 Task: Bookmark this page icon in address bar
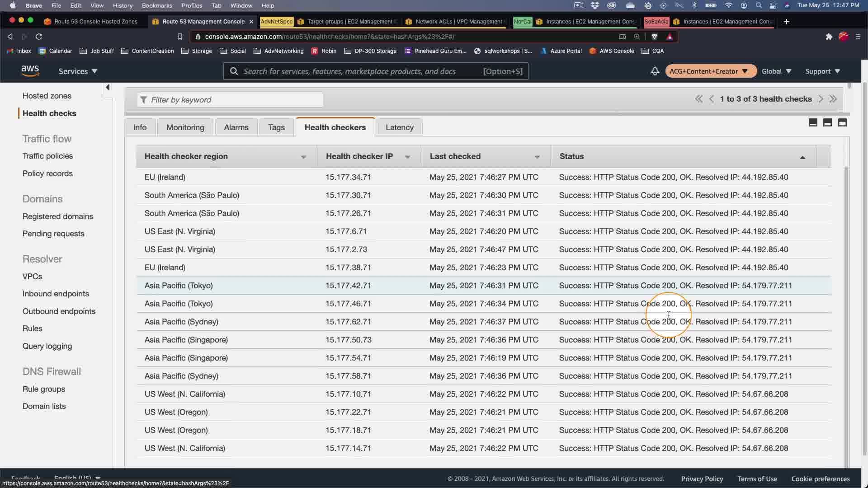point(180,37)
